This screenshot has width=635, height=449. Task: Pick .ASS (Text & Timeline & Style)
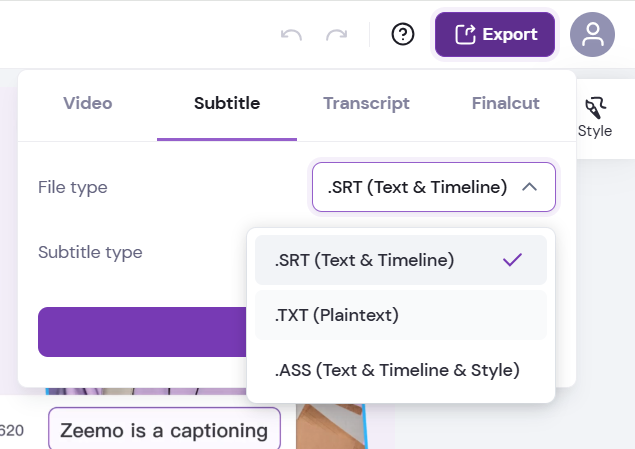(397, 370)
